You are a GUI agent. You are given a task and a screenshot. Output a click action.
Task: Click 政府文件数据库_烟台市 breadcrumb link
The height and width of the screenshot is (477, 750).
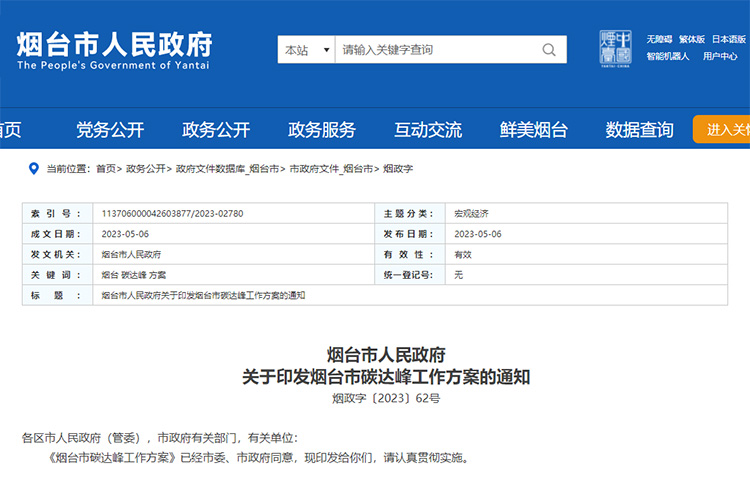click(227, 169)
